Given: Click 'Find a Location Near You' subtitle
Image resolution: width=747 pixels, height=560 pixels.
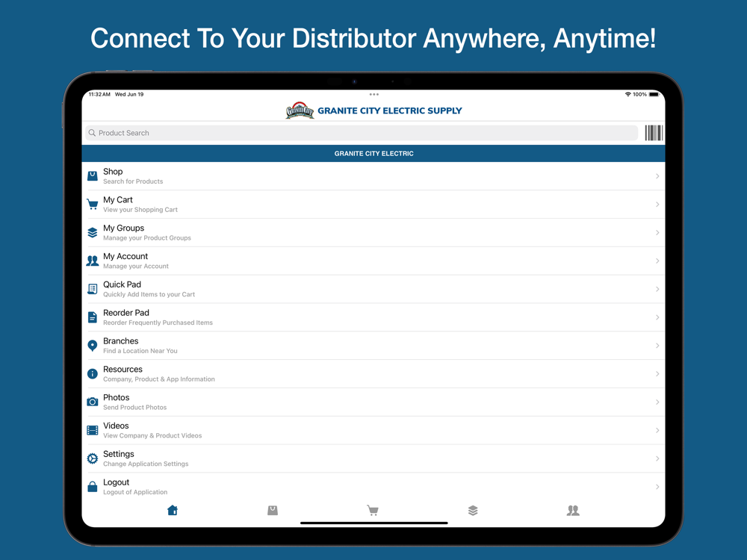Looking at the screenshot, I should [140, 351].
